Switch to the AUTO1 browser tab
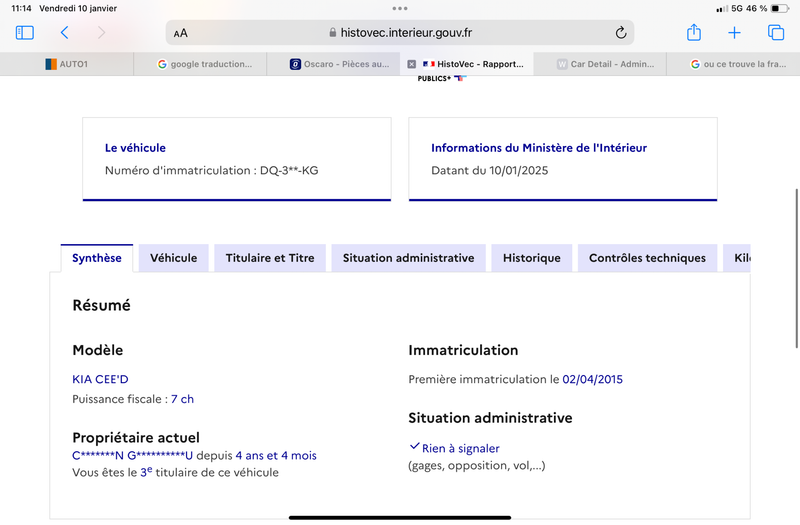This screenshot has height=525, width=800. coord(67,64)
